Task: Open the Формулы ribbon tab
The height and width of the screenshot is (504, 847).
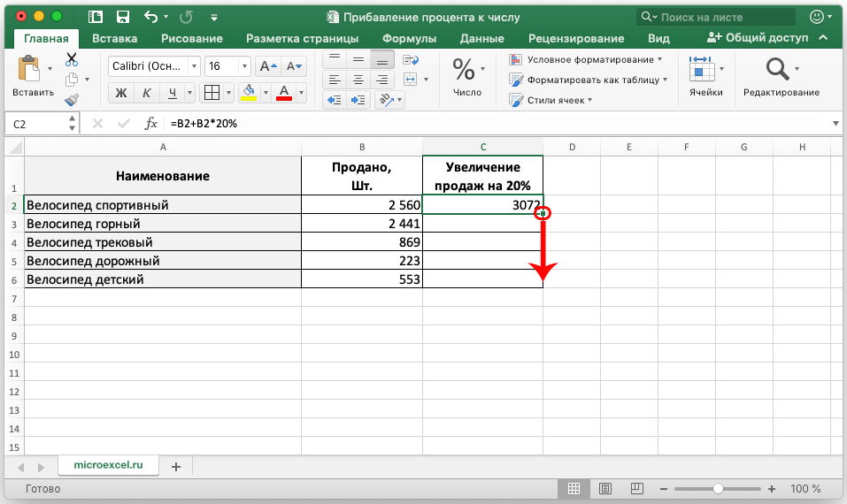Action: pyautogui.click(x=409, y=38)
